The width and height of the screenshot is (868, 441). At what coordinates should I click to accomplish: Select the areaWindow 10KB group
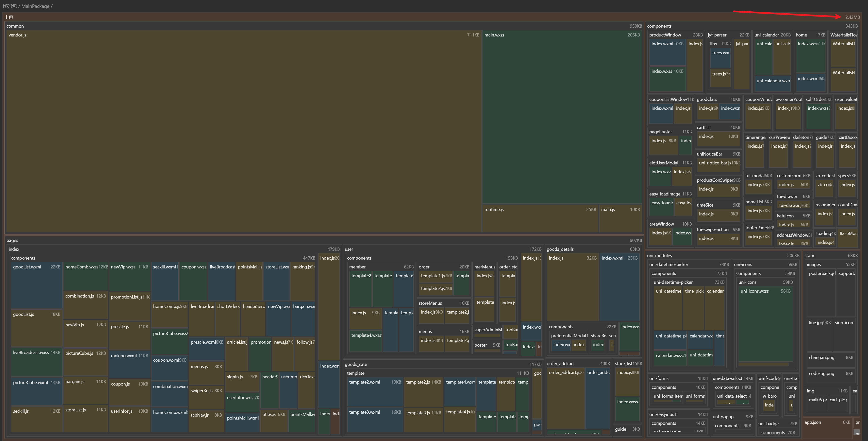point(670,224)
